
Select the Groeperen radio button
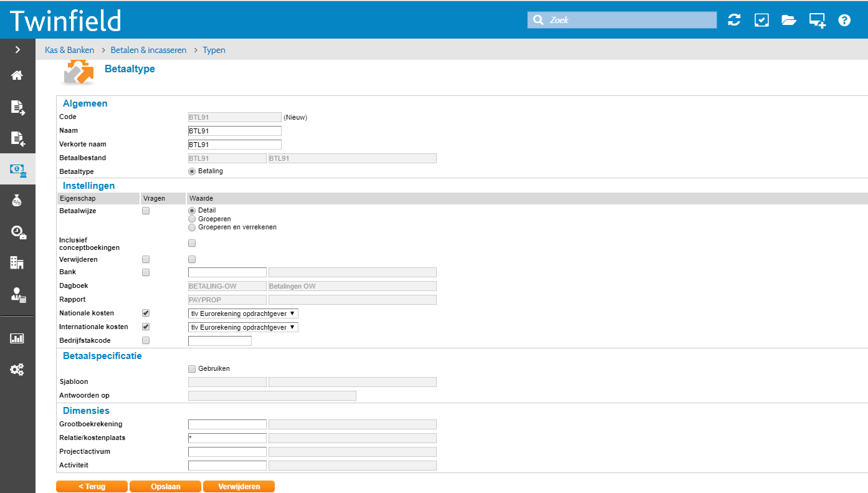click(x=192, y=219)
